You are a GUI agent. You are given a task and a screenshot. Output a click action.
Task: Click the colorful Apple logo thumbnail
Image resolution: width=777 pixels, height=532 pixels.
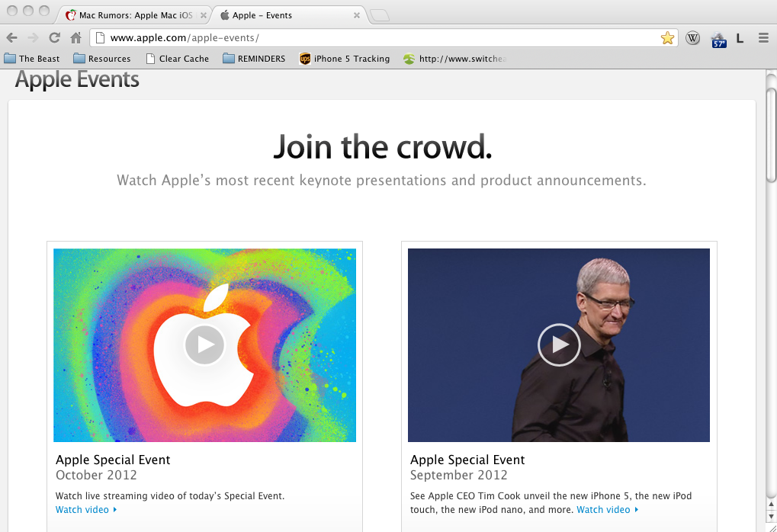coord(204,345)
